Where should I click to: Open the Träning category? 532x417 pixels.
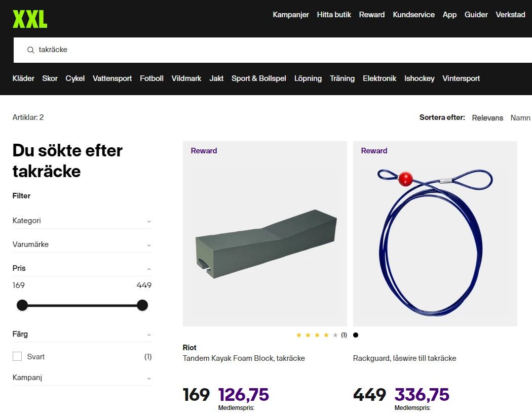tap(342, 78)
